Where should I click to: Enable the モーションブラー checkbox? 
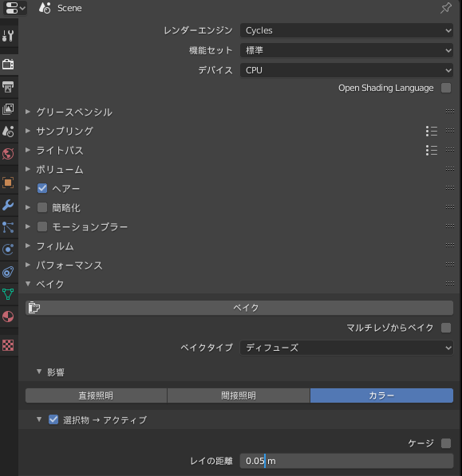click(x=42, y=226)
